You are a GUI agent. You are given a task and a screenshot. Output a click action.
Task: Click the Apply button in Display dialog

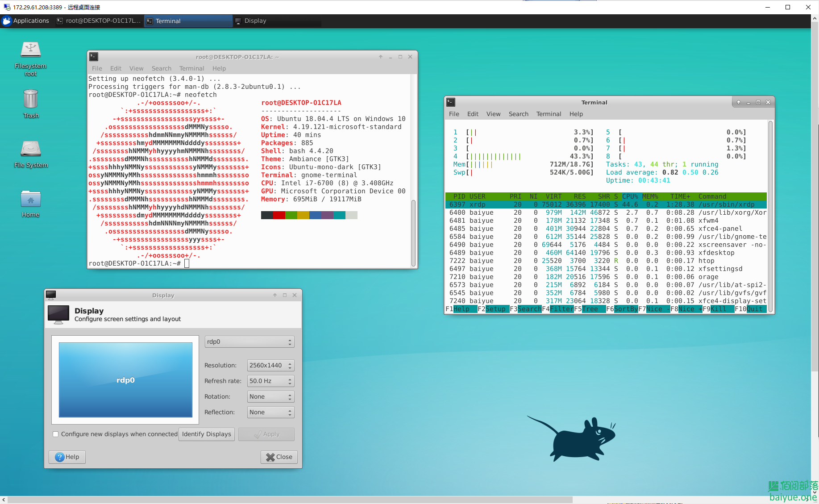[266, 434]
